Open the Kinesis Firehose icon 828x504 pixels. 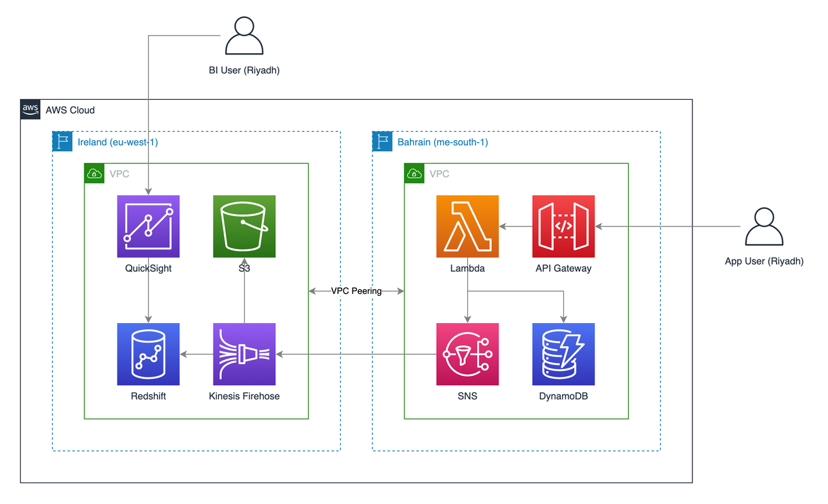(244, 354)
